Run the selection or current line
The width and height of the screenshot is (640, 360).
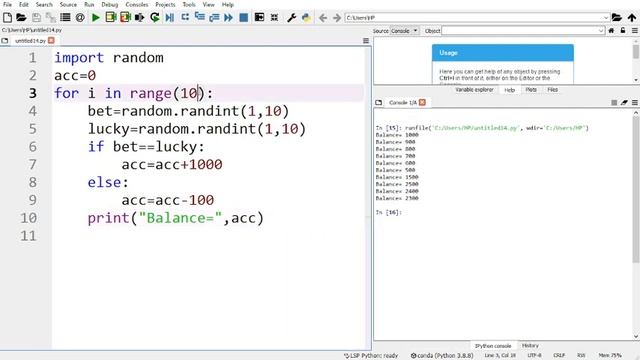coord(140,18)
